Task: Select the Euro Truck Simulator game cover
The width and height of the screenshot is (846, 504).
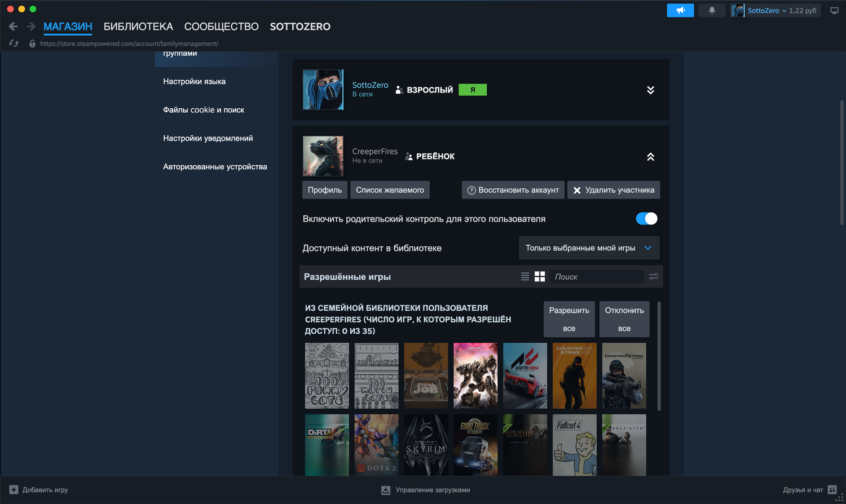Action: click(475, 445)
